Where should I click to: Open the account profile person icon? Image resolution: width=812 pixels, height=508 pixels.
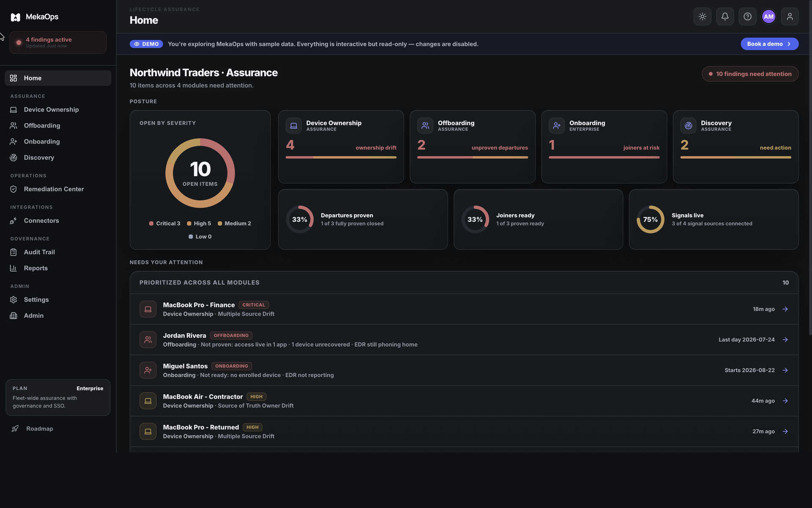tap(790, 17)
